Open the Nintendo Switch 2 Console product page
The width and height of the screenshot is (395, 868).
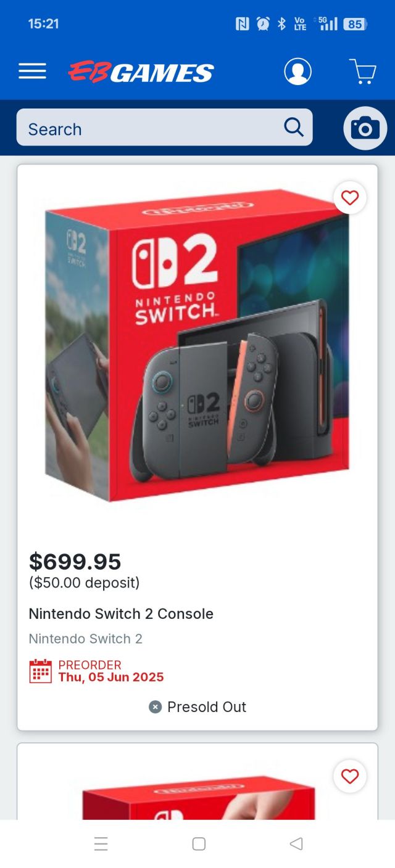pos(121,614)
